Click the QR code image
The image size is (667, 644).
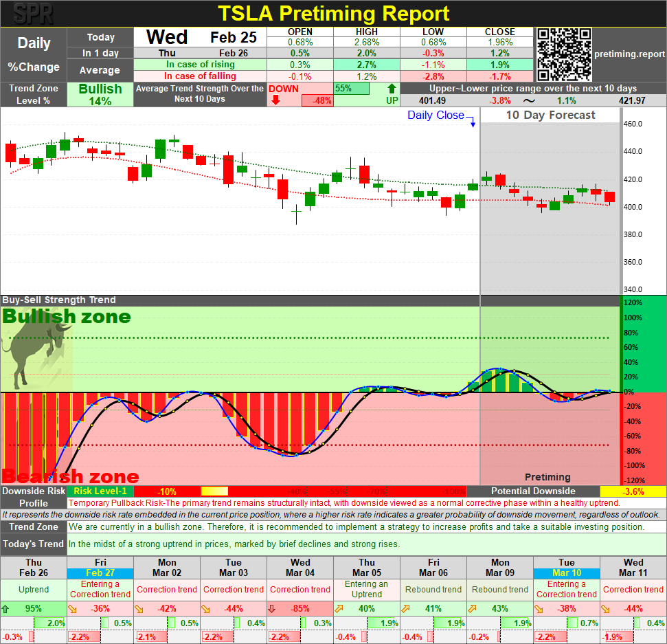(x=564, y=54)
